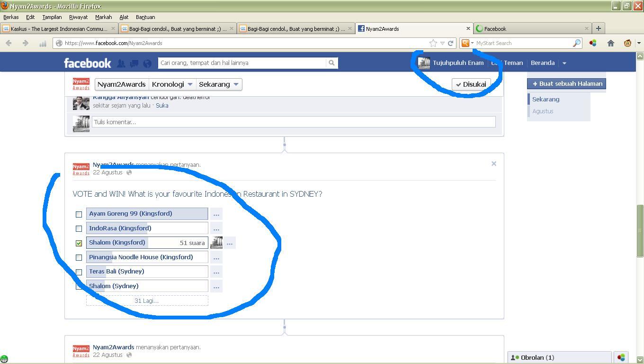Open the Riwayat menu
The image size is (644, 364).
78,17
